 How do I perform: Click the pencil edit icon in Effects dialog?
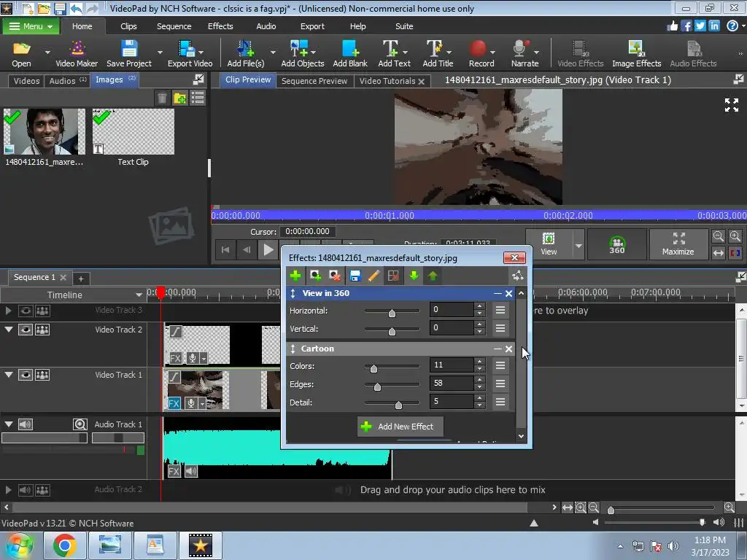click(x=374, y=276)
